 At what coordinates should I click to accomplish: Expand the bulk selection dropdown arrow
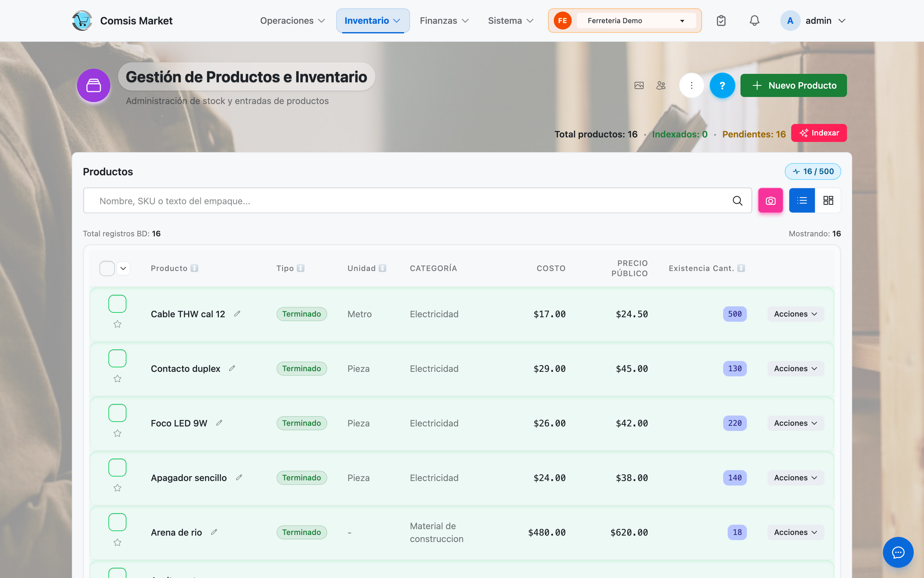[x=123, y=268]
